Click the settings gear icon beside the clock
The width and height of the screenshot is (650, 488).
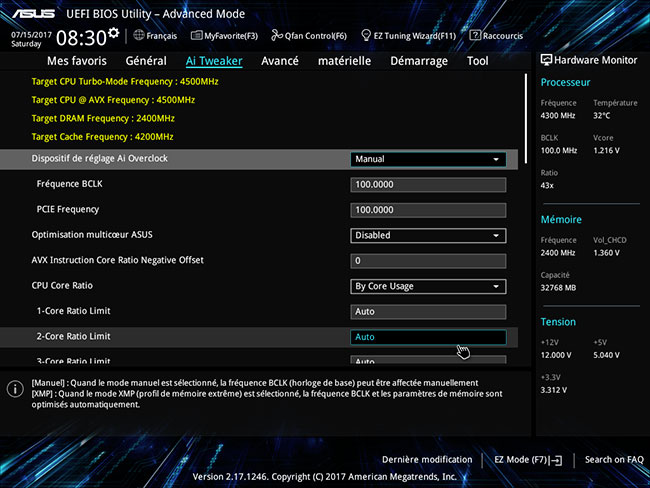click(x=113, y=33)
